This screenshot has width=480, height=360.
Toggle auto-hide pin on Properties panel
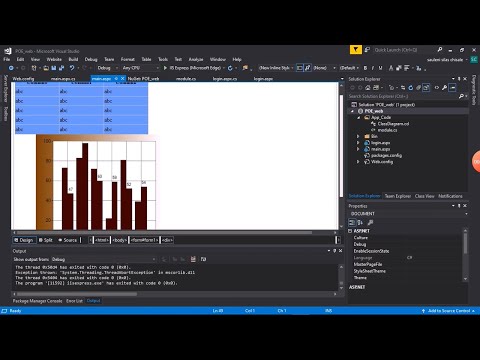click(459, 206)
